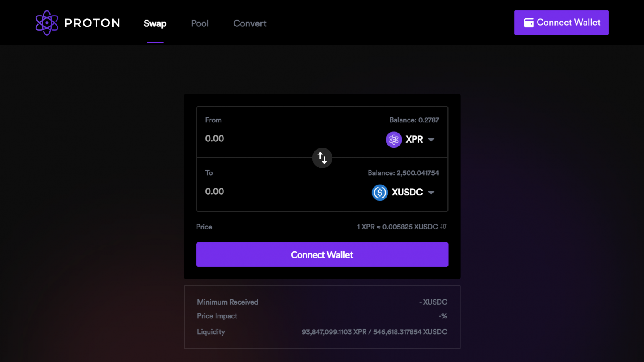Viewport: 644px width, 362px height.
Task: Click the XUSDC coin icon in the To field
Action: [x=379, y=192]
